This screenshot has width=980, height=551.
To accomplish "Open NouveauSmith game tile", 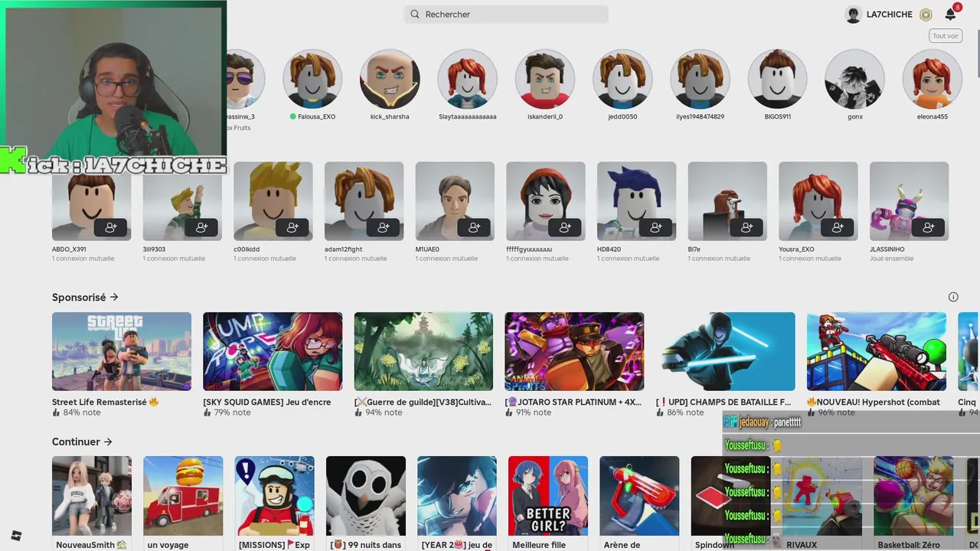I will click(x=92, y=496).
